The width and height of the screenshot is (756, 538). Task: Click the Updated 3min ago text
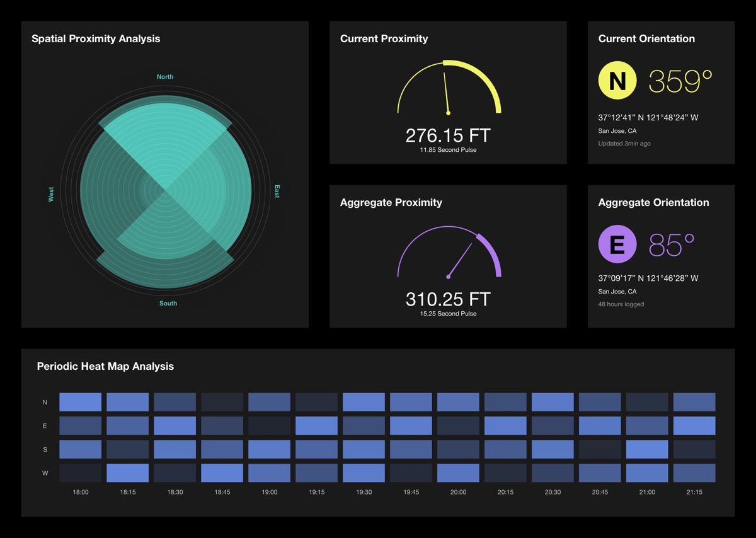(x=624, y=143)
